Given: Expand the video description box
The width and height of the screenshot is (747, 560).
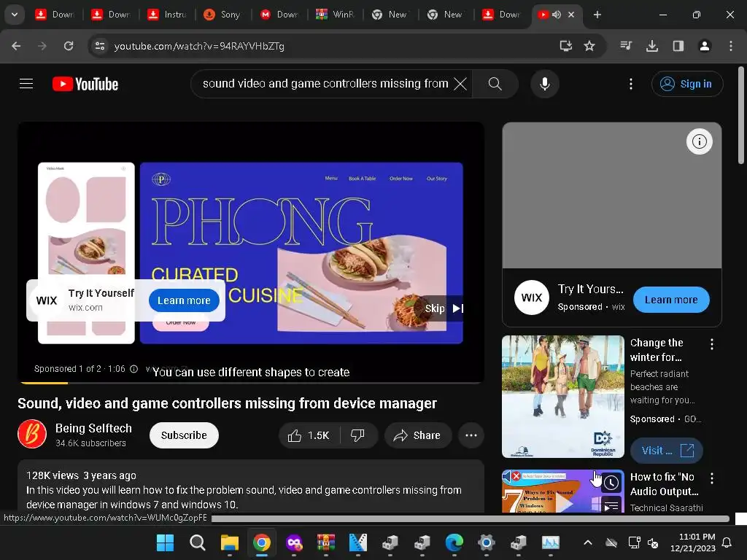Looking at the screenshot, I should (x=251, y=486).
